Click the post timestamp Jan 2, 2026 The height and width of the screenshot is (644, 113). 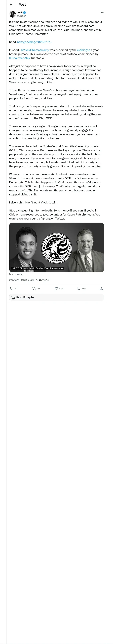point(28,280)
